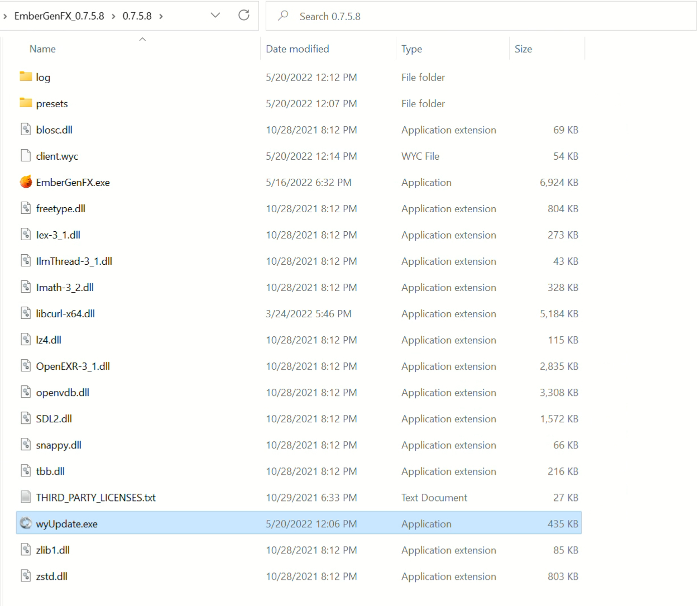Click the search magnifier icon
Screen dimensions: 700x606
click(283, 16)
